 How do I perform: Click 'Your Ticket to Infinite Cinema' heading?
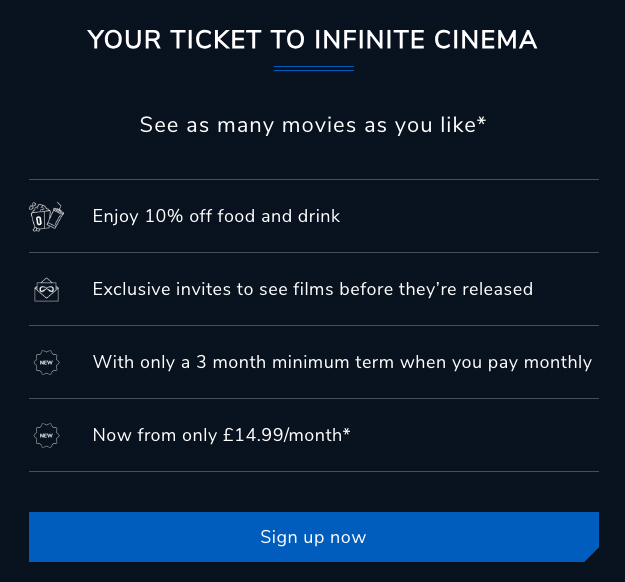(312, 40)
